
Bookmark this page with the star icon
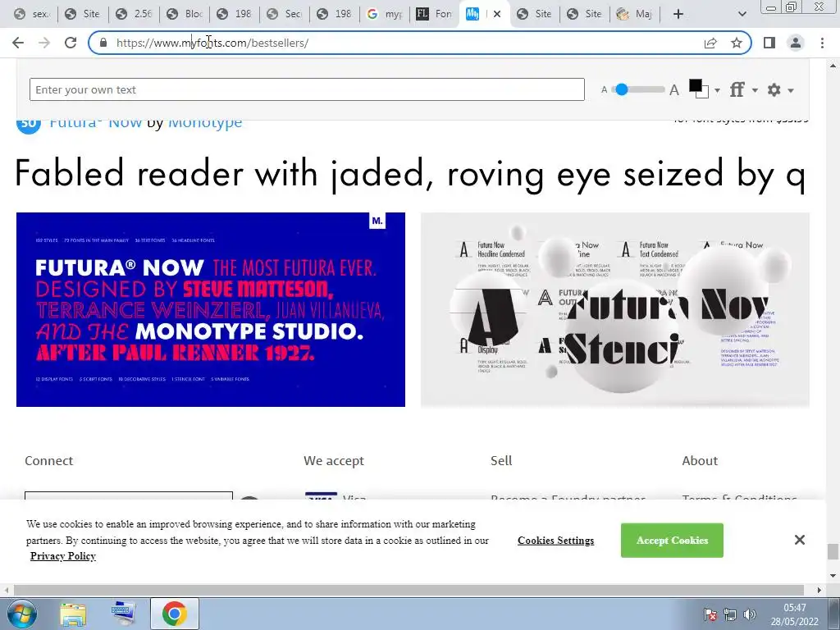[x=737, y=43]
